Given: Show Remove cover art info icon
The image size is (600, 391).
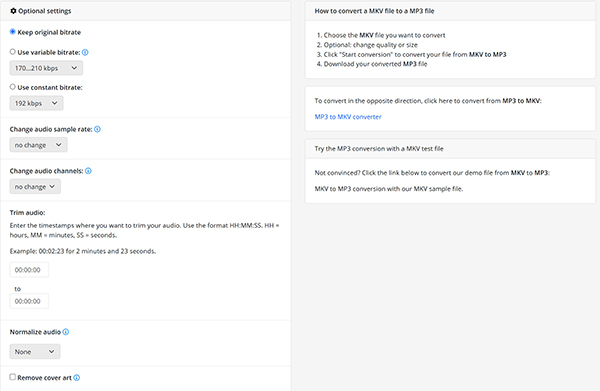Looking at the screenshot, I should (x=77, y=378).
